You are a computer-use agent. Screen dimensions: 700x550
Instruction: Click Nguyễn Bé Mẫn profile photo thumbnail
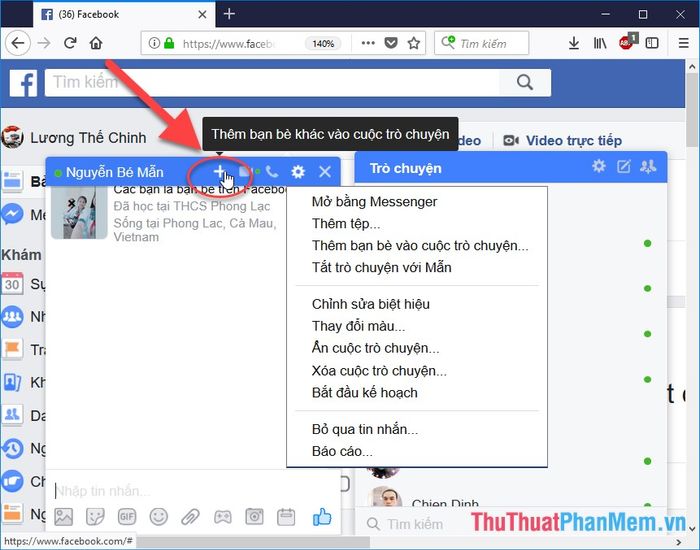[79, 212]
